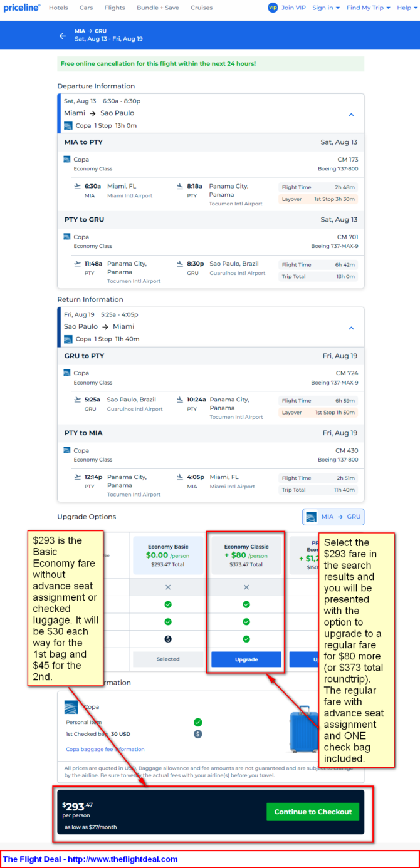Open the Find My Trip dropdown
Viewport: 420px width, 868px height.
(x=369, y=8)
